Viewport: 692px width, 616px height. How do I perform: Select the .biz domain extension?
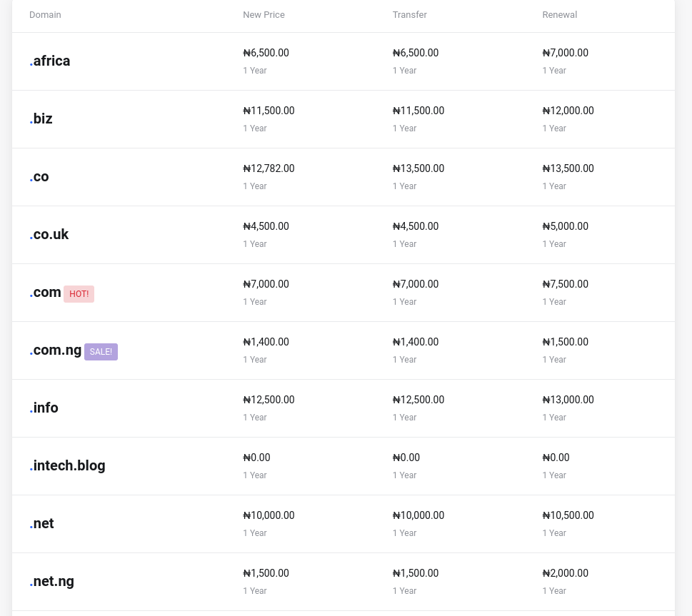tap(41, 119)
